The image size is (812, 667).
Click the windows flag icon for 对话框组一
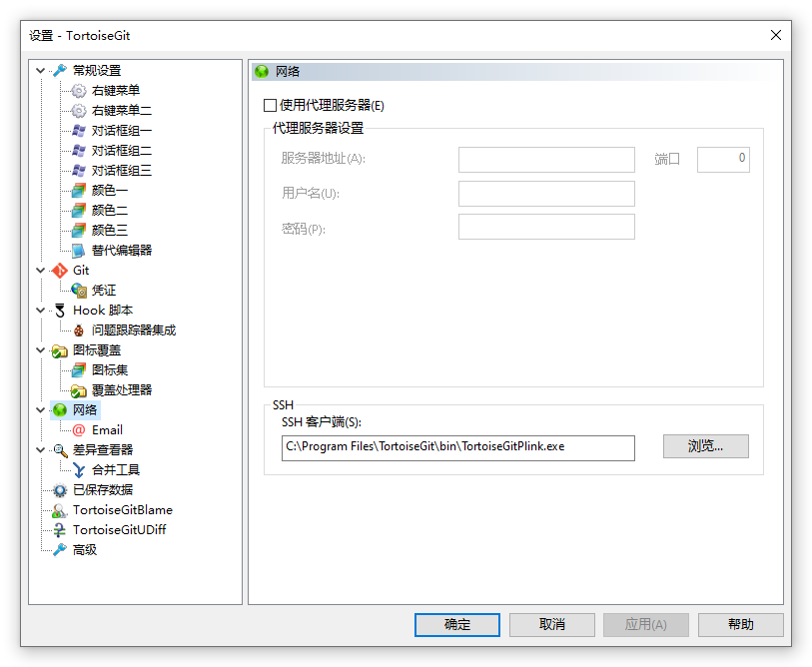[79, 131]
